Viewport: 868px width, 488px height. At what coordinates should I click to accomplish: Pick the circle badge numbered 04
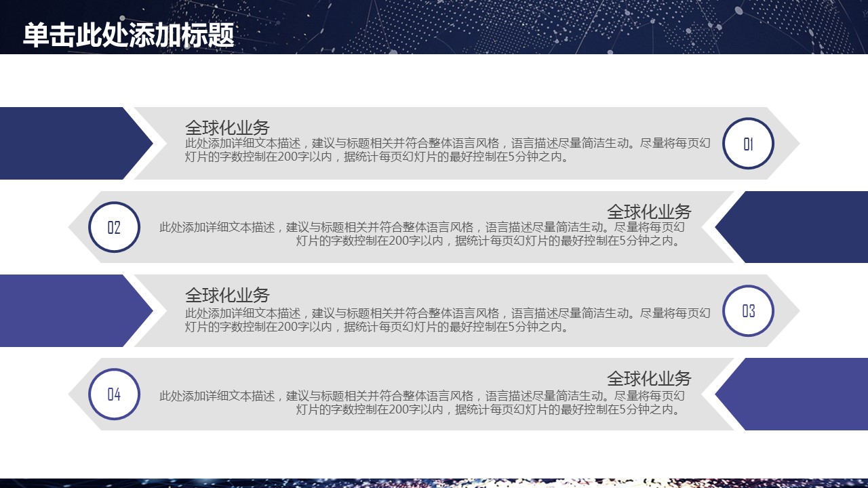(x=114, y=394)
